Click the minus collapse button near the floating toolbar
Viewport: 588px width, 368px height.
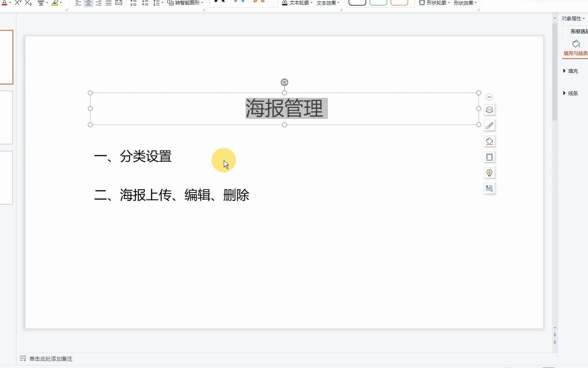[x=489, y=97]
